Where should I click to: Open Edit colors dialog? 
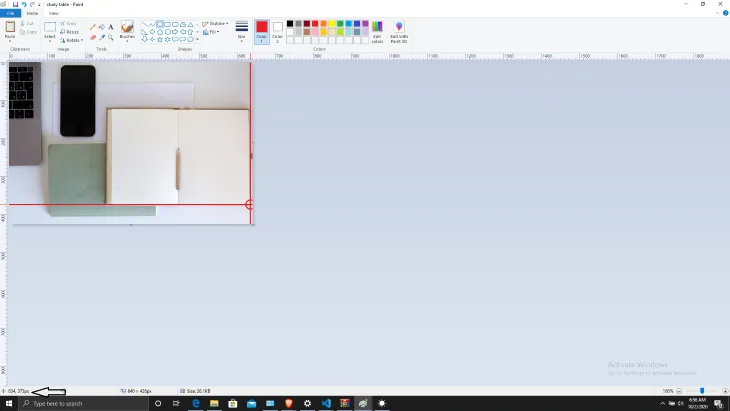click(378, 32)
